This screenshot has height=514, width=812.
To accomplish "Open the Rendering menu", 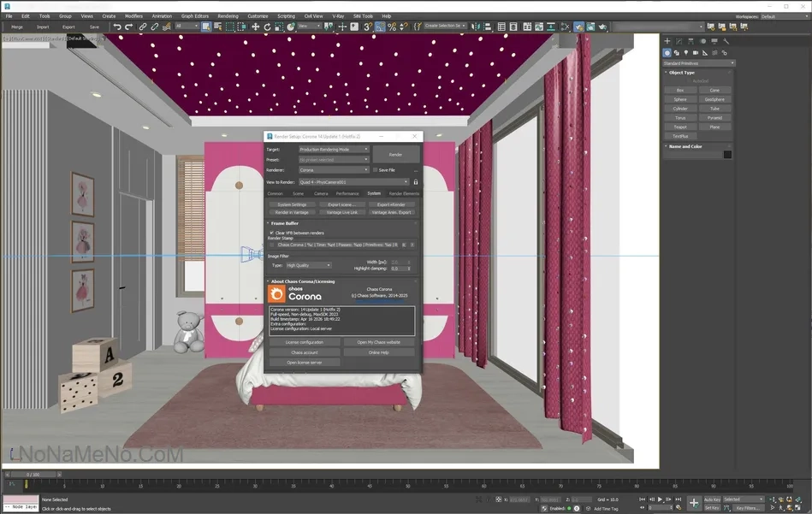I will pyautogui.click(x=228, y=15).
